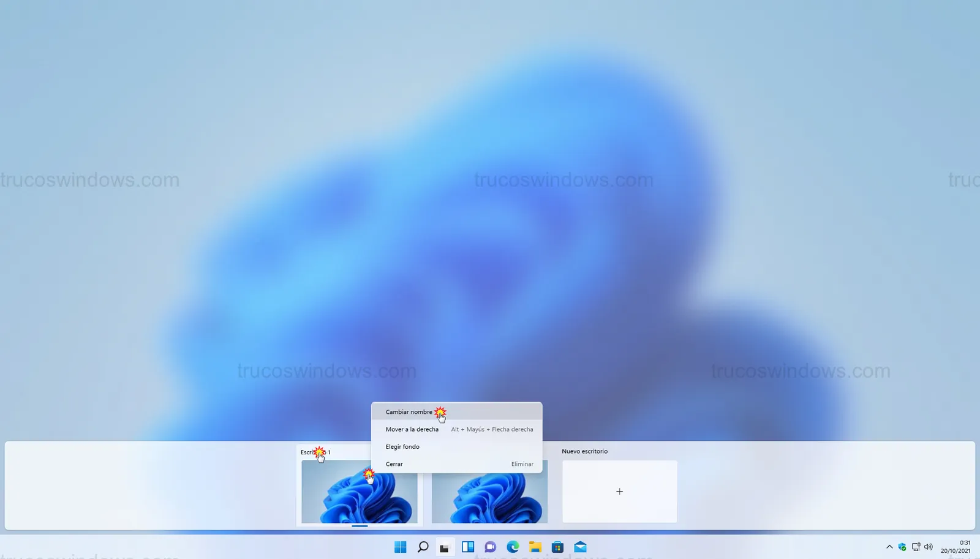
Task: Open the clock and date flyout
Action: tap(956, 547)
